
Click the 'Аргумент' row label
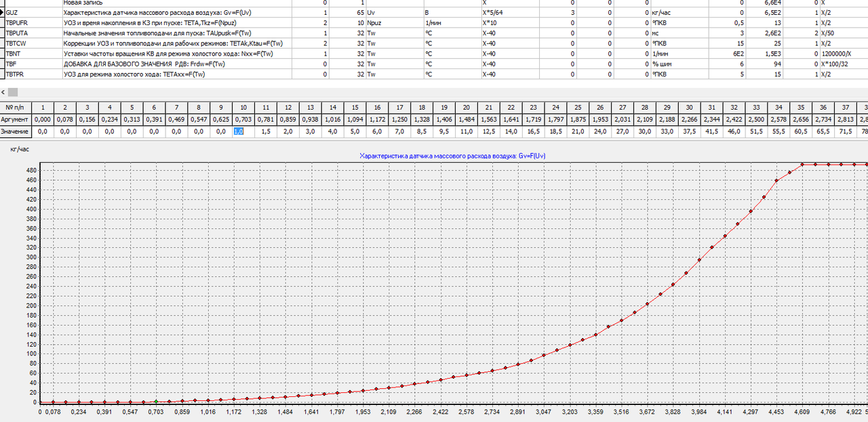(x=16, y=119)
